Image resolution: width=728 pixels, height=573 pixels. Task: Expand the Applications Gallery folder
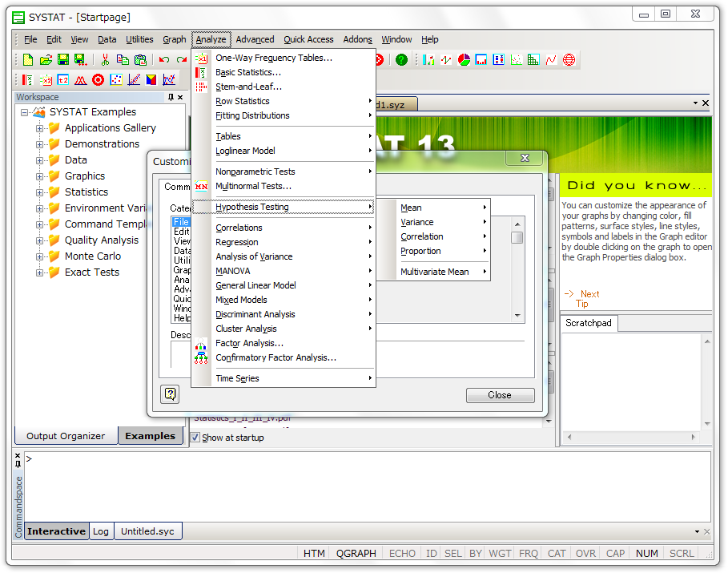coord(39,128)
